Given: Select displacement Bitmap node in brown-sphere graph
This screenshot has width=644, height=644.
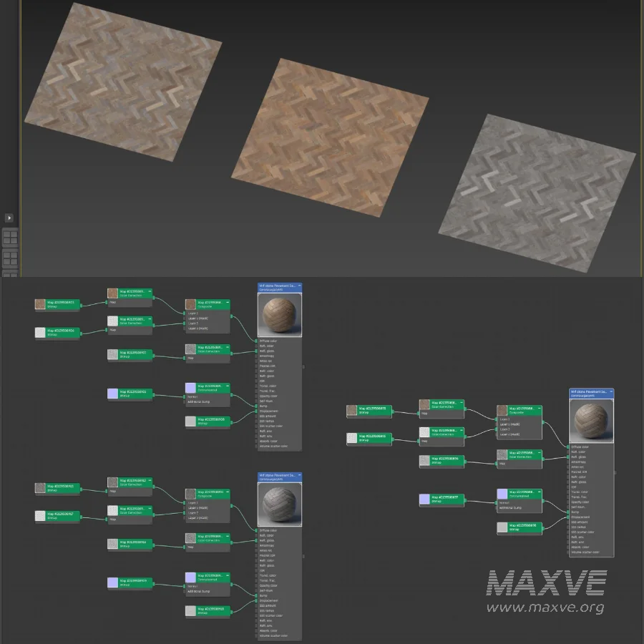Looking at the screenshot, I should coord(208,421).
